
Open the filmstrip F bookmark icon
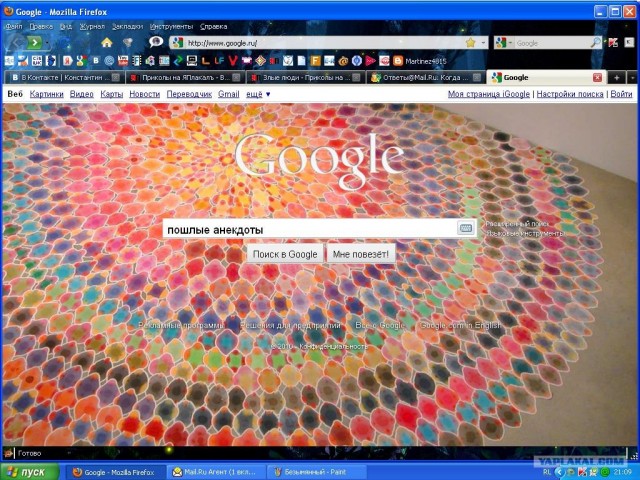(x=137, y=61)
